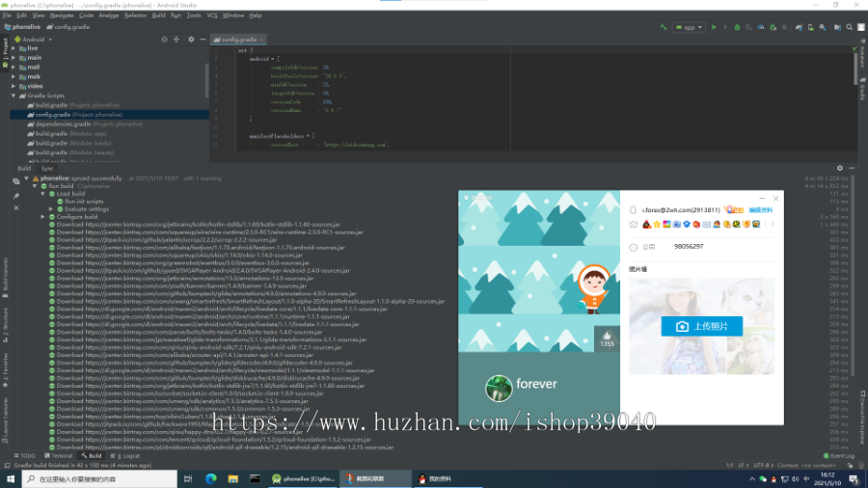Open the 1: Project side tool tab
The width and height of the screenshot is (868, 488).
[x=5, y=54]
